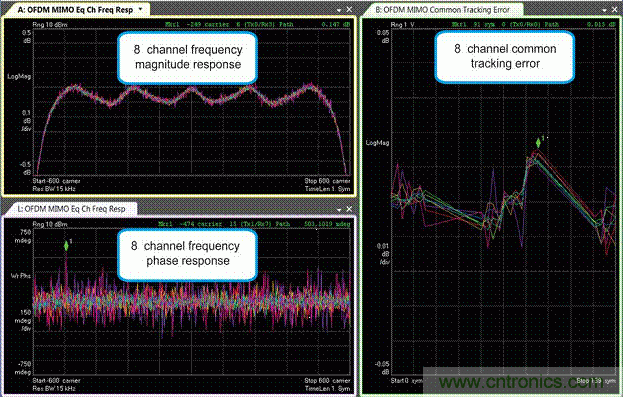Click the Rng 10 dBm range label in trace A

tap(50, 25)
